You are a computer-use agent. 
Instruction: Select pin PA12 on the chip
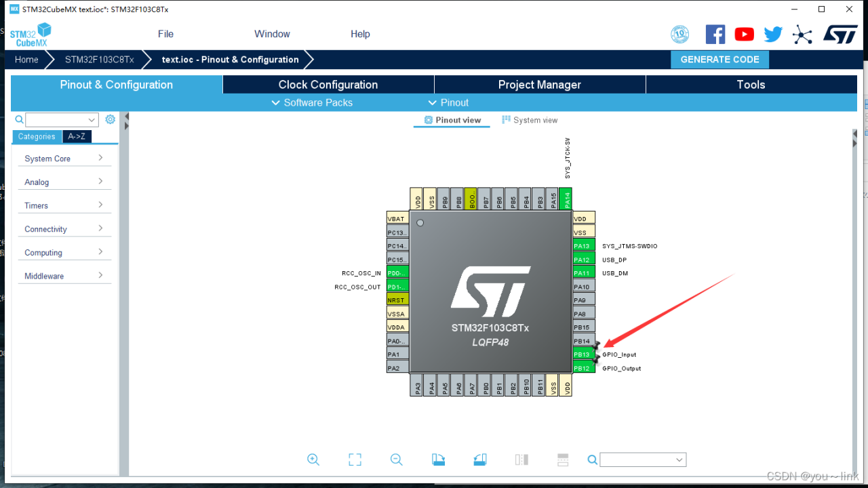coord(584,260)
